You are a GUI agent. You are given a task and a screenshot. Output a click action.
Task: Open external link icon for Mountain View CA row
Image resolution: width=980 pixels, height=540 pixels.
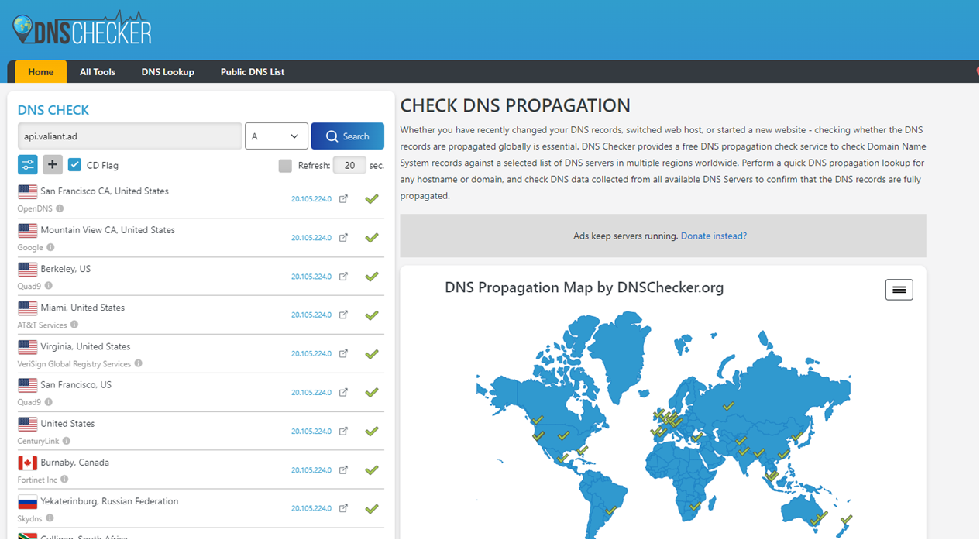point(344,238)
